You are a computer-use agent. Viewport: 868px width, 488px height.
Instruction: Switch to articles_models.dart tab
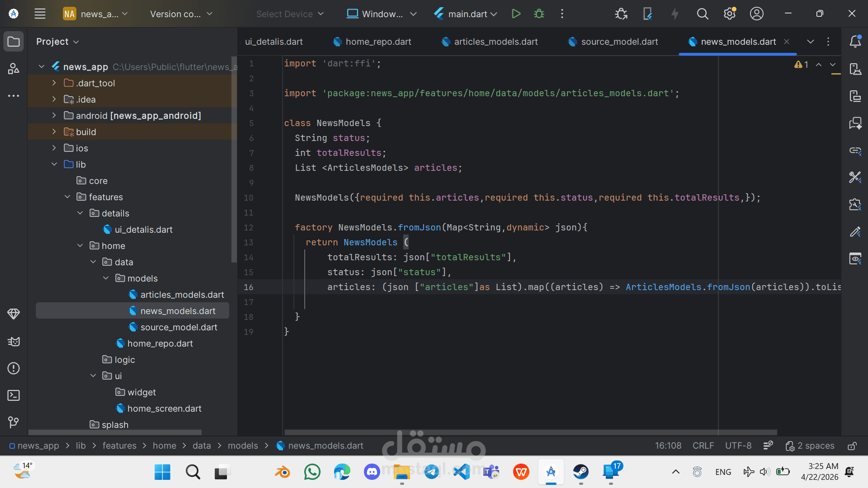495,42
